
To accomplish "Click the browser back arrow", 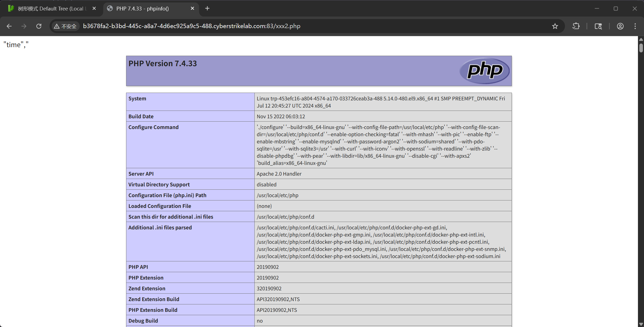I will [x=9, y=26].
